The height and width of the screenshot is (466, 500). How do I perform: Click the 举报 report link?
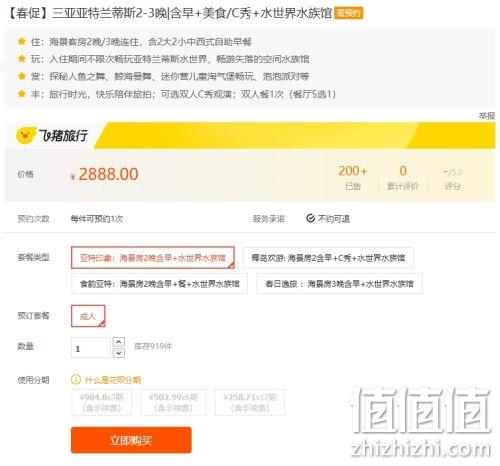point(487,116)
